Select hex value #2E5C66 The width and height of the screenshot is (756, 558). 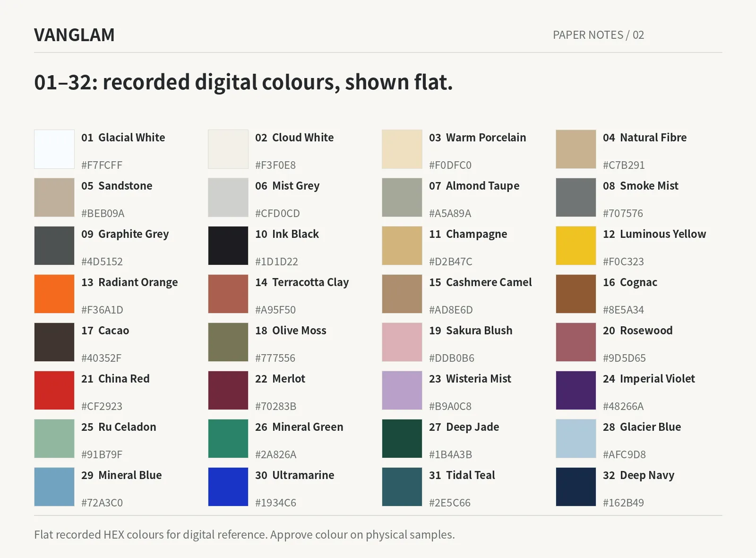pos(450,503)
